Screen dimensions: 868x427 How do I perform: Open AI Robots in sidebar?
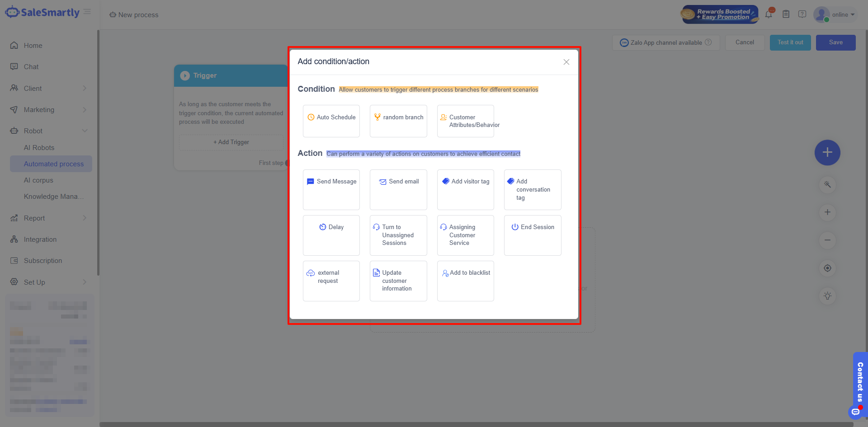(x=39, y=148)
